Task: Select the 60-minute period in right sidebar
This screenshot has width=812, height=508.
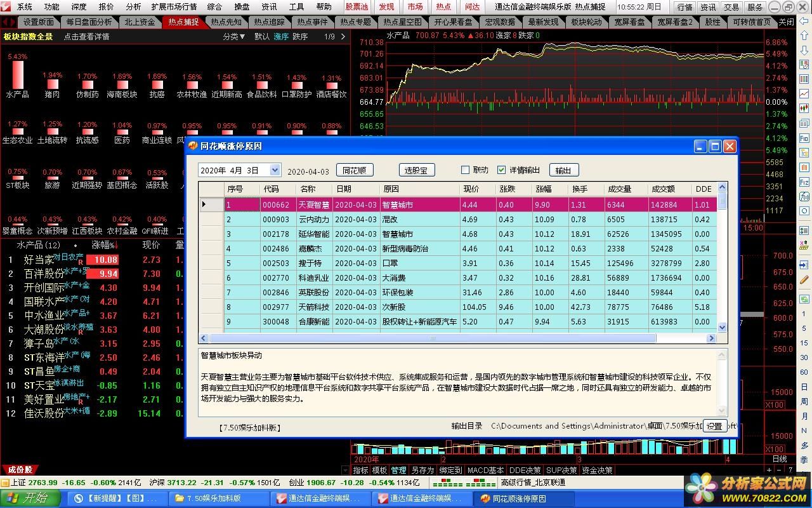Action: coord(804,372)
